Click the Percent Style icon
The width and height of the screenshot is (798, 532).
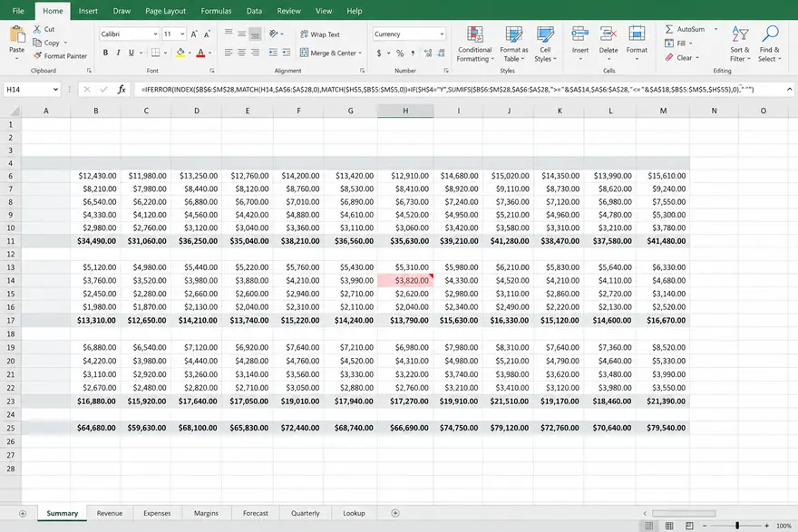pos(400,53)
